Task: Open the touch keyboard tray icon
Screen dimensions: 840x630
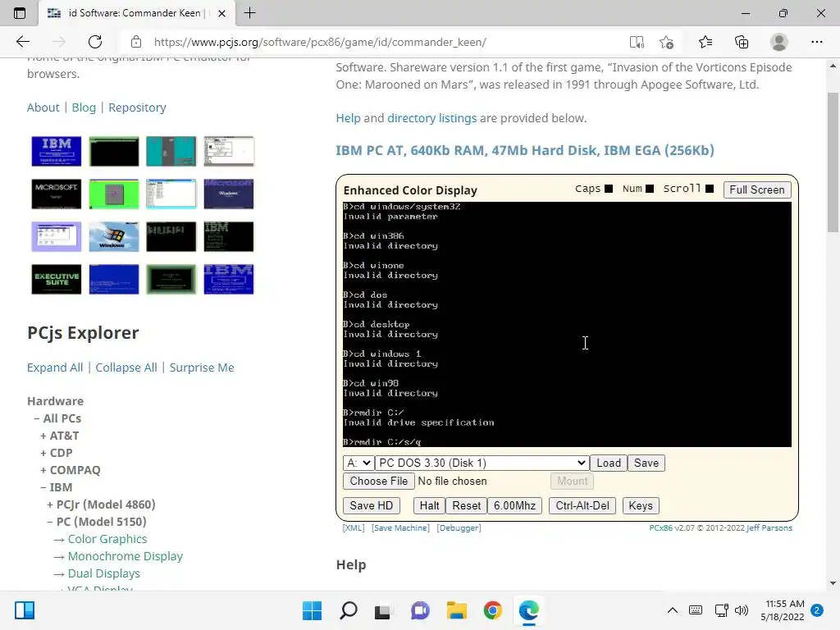Action: coord(696,610)
